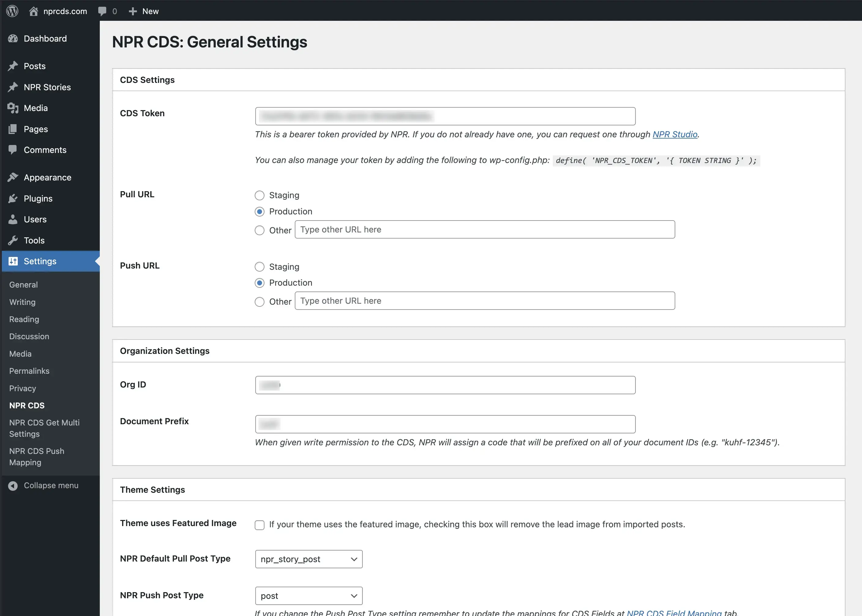
Task: Click the Pull URL other URL field
Action: click(485, 229)
